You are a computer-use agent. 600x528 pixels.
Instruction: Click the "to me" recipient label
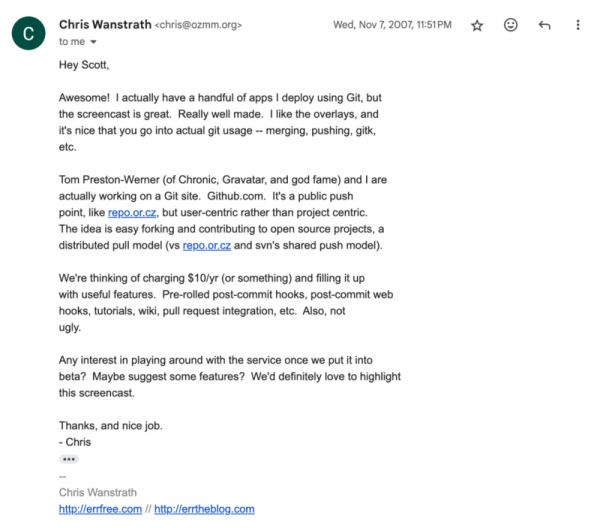72,42
